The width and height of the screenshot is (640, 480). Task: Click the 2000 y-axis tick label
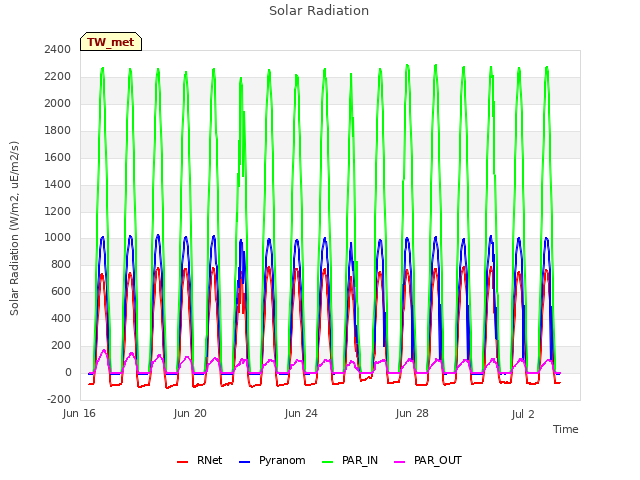point(58,104)
